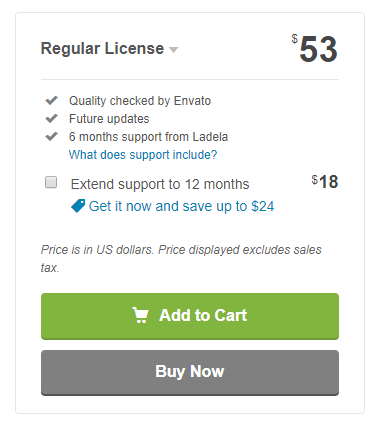378x421 pixels.
Task: Click the Quality checked by Envato text
Action: pos(140,101)
